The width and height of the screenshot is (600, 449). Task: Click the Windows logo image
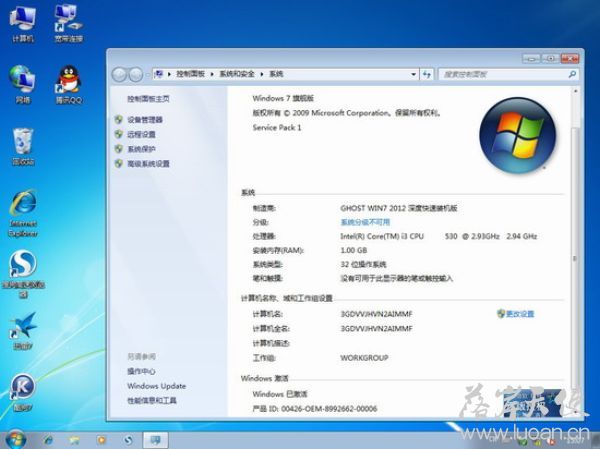(518, 134)
